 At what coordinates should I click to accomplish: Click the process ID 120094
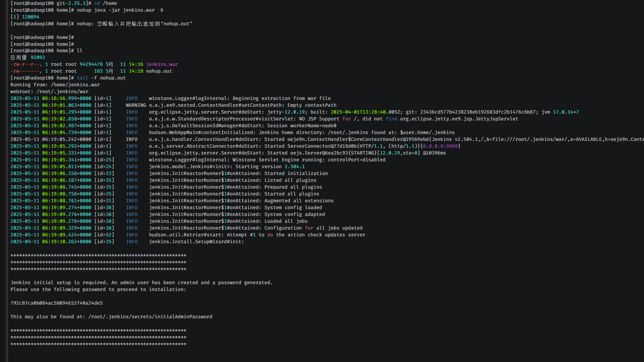pyautogui.click(x=31, y=17)
